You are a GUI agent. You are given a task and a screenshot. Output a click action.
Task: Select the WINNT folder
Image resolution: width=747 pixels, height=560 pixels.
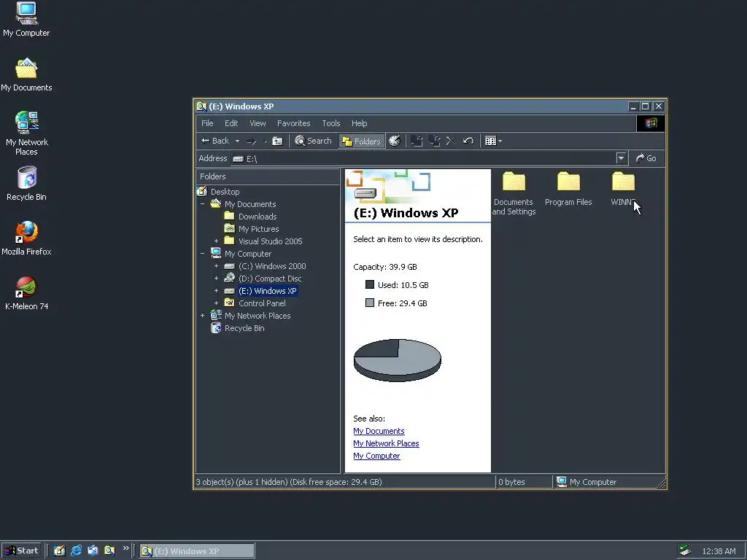click(623, 189)
